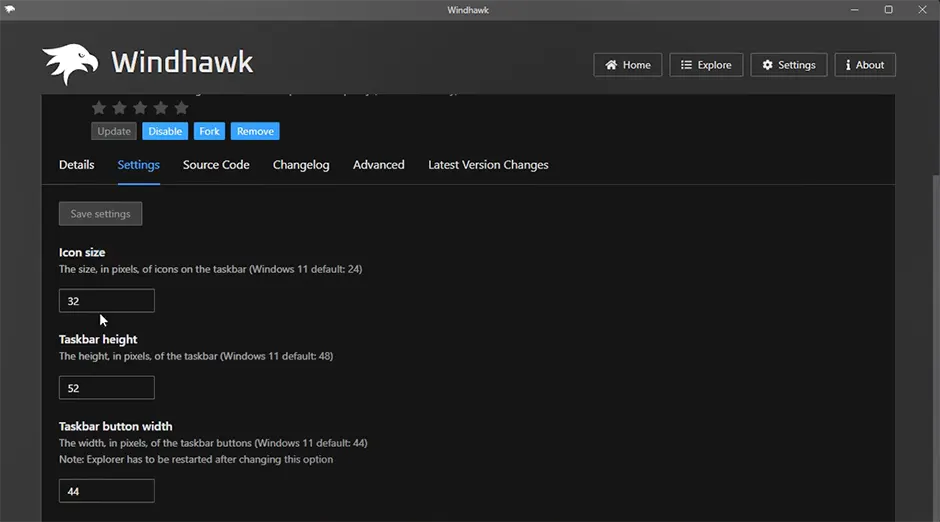The image size is (940, 522).
Task: Rate the mod with third star
Action: (140, 108)
